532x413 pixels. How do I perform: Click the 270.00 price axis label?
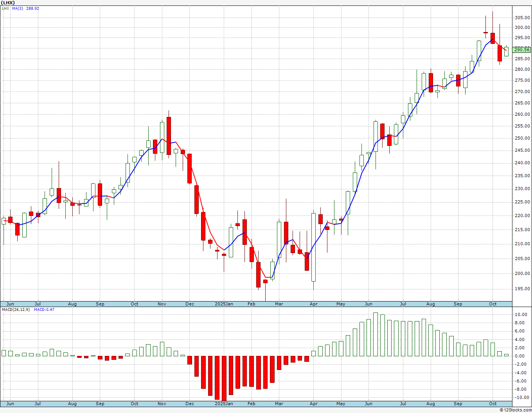coord(522,92)
